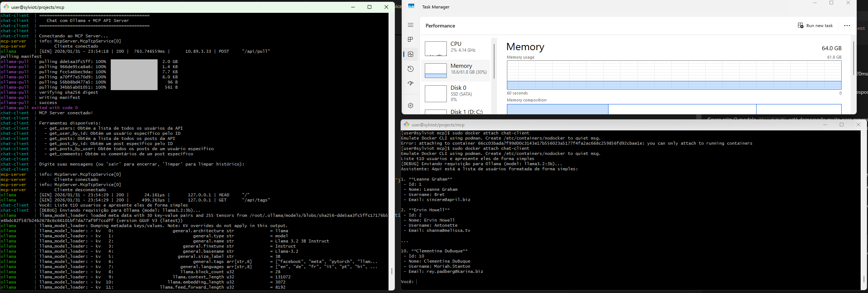Click Run new task in Task Manager

[815, 26]
